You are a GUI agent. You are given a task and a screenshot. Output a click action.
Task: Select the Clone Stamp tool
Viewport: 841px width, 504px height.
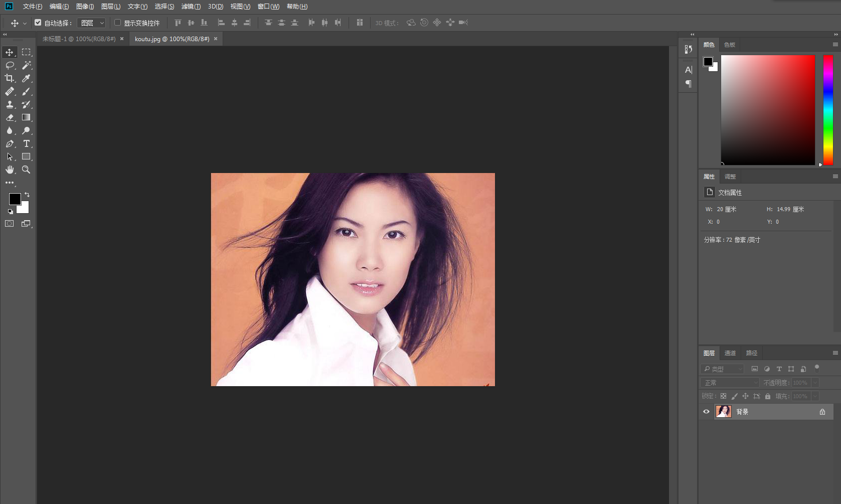pos(10,104)
